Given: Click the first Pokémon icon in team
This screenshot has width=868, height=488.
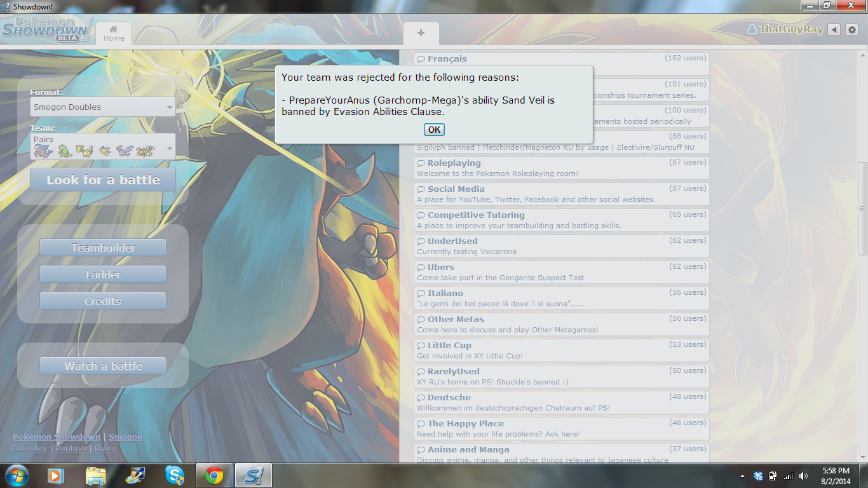Looking at the screenshot, I should [x=44, y=151].
